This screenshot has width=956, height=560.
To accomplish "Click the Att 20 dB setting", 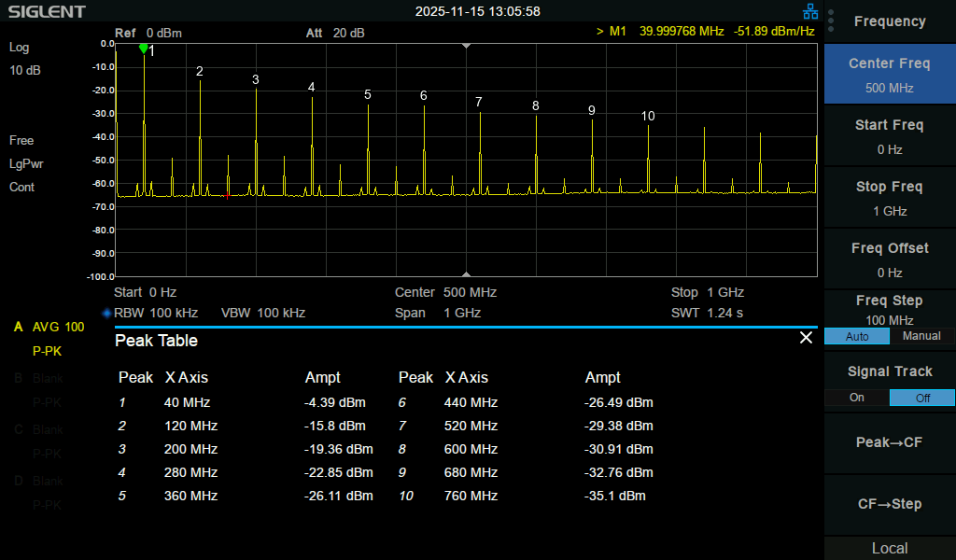I will (335, 33).
